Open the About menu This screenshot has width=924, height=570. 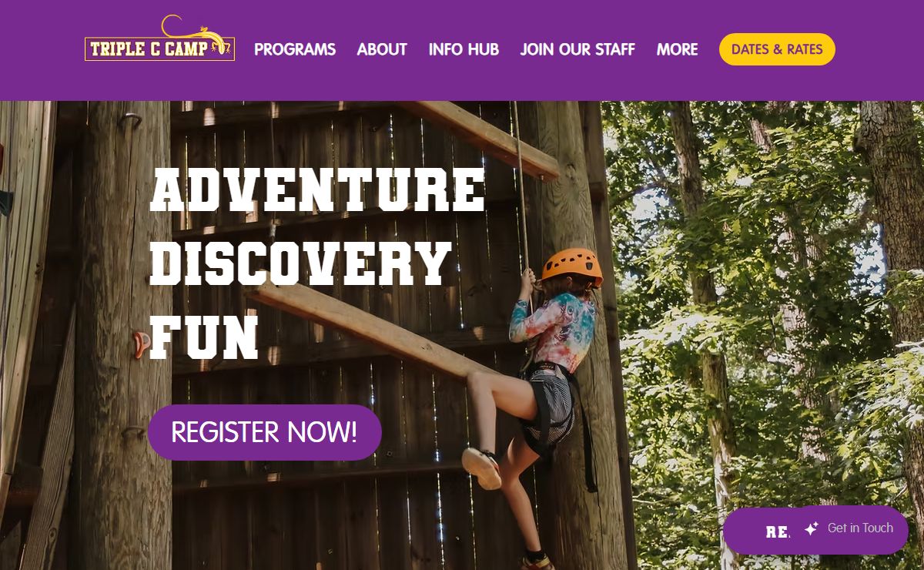pos(382,49)
